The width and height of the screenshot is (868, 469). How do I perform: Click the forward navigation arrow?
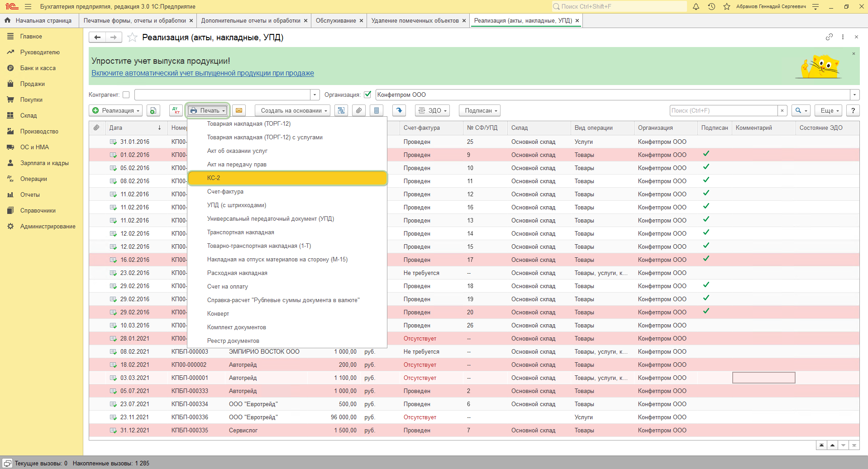point(114,38)
